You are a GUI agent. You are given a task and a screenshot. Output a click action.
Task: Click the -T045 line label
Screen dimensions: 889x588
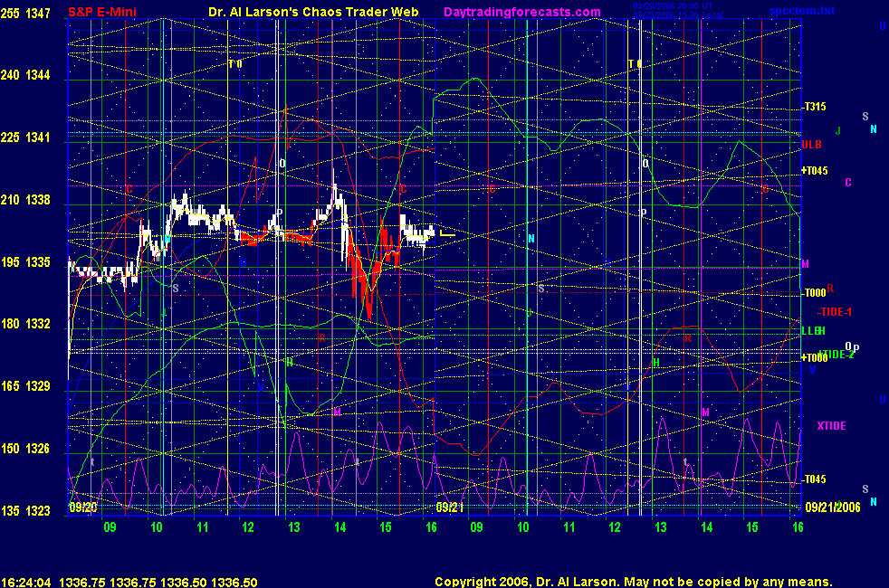[814, 479]
